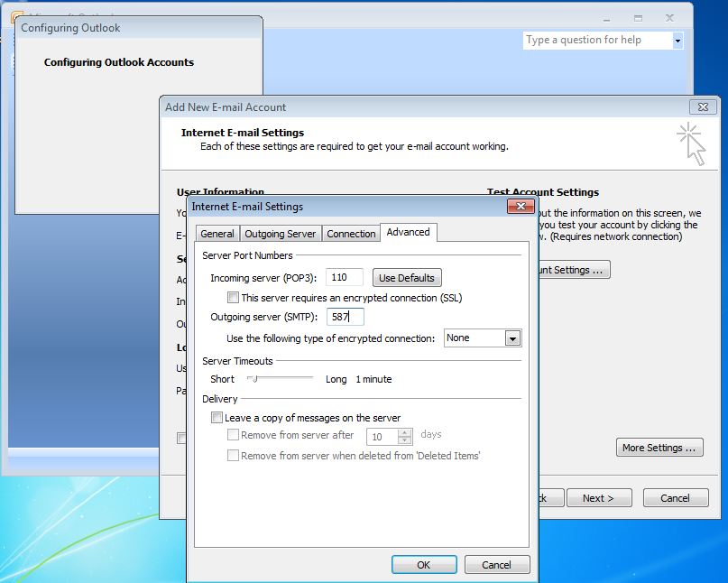
Task: Close the Microsoft Outlook main window
Action: [669, 18]
